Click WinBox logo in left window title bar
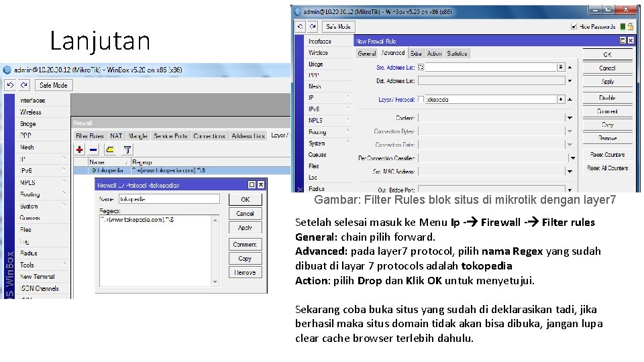This screenshot has height=362, width=644. click(7, 70)
